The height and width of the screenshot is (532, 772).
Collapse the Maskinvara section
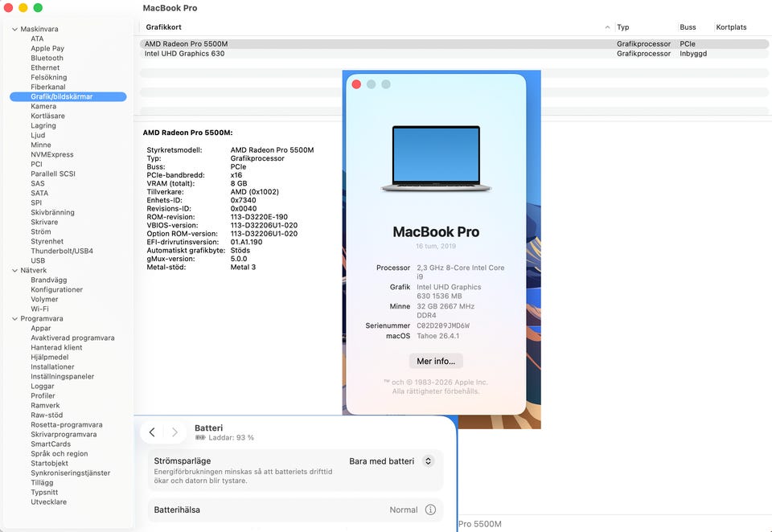point(14,29)
